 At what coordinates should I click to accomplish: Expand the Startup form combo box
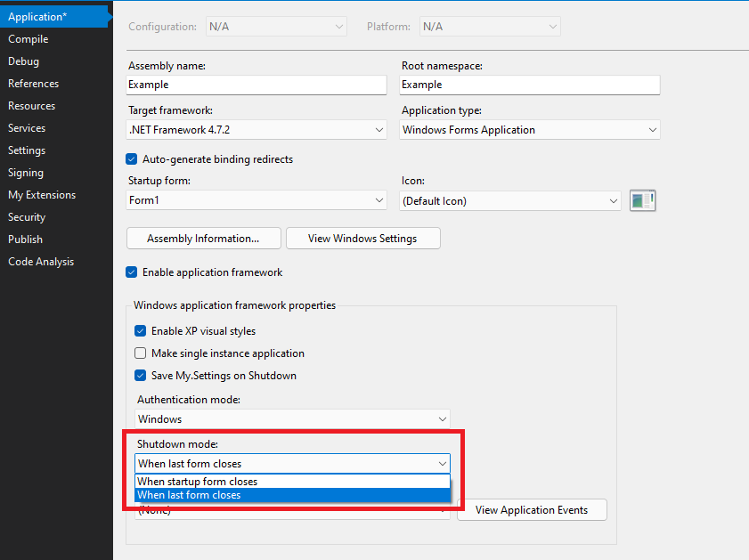[x=256, y=200]
